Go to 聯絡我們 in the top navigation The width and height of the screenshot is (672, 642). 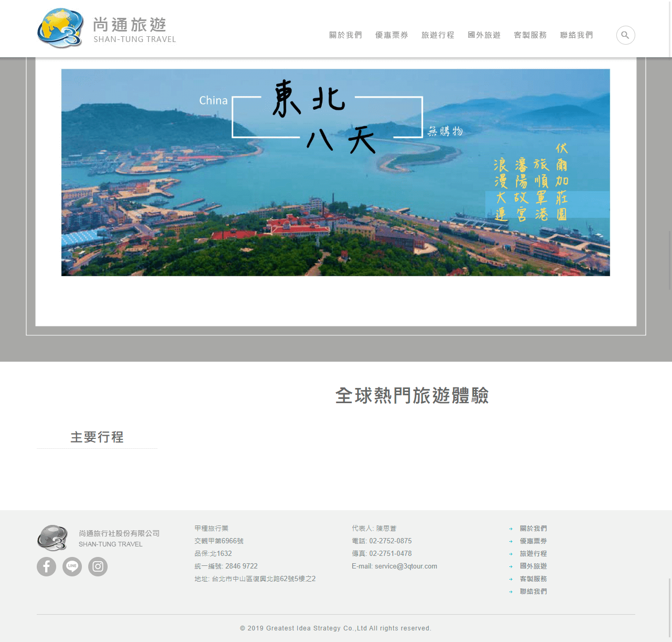coord(576,35)
